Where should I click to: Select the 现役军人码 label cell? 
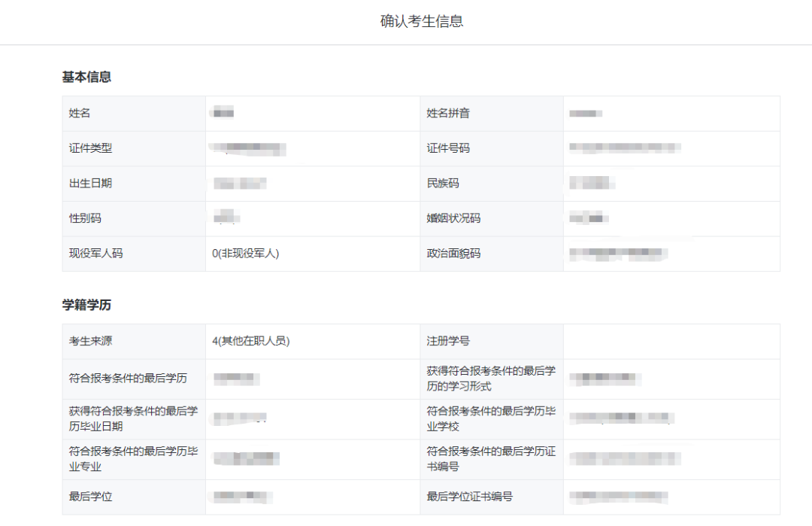pos(134,254)
